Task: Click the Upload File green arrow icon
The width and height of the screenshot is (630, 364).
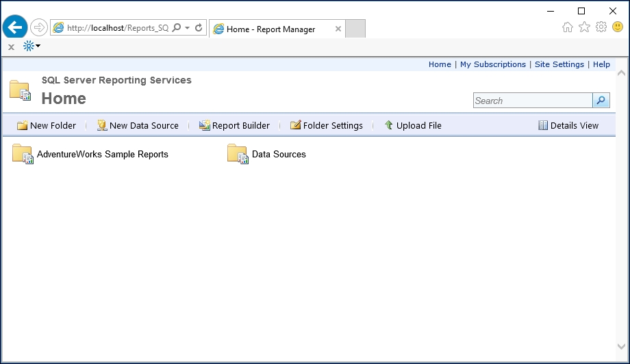Action: click(388, 125)
